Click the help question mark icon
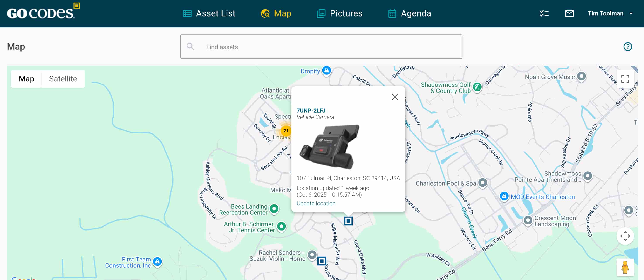Image resolution: width=644 pixels, height=280 pixels. 628,46
